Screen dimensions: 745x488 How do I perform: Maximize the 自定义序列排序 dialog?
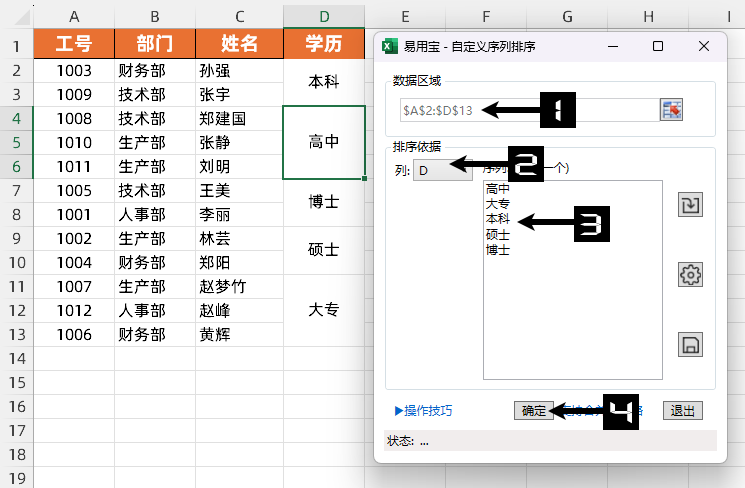(x=658, y=46)
